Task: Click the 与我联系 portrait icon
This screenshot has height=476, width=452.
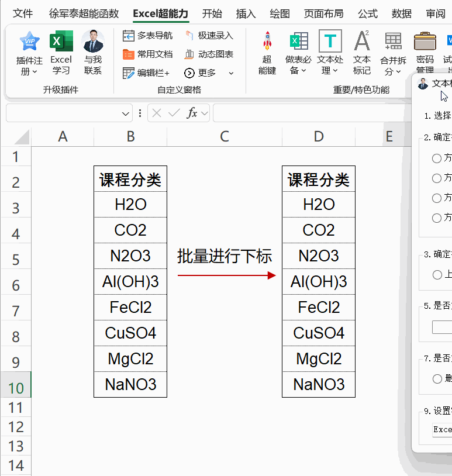Action: tap(93, 41)
